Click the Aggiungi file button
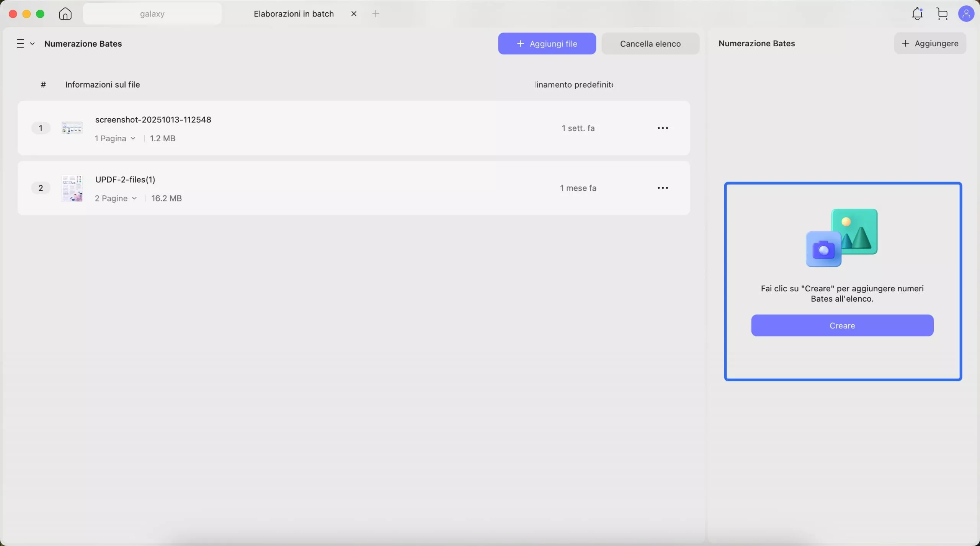 [x=547, y=44]
